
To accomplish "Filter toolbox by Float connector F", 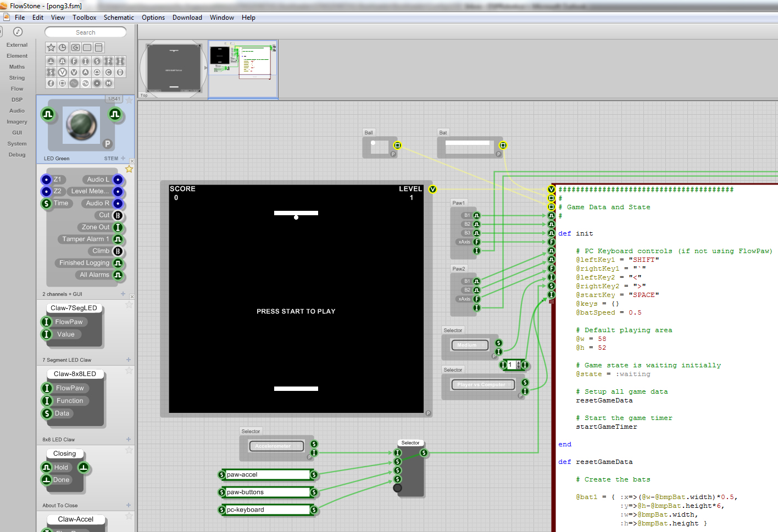I will (74, 61).
